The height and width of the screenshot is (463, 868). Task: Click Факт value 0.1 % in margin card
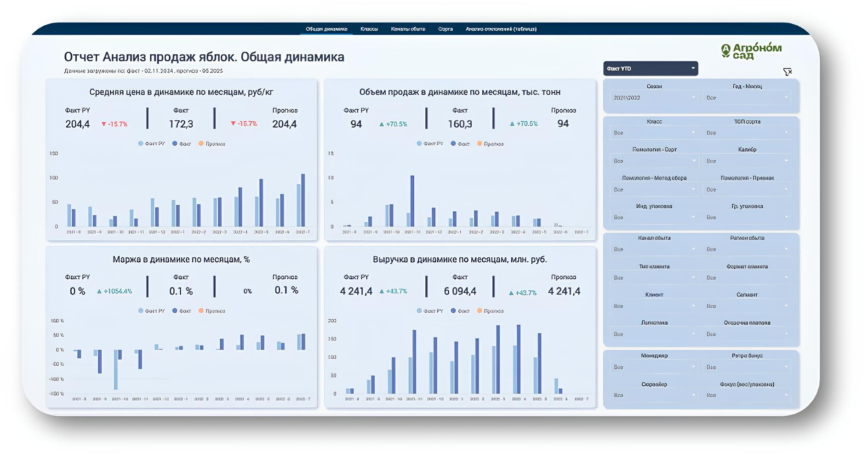[x=181, y=291]
